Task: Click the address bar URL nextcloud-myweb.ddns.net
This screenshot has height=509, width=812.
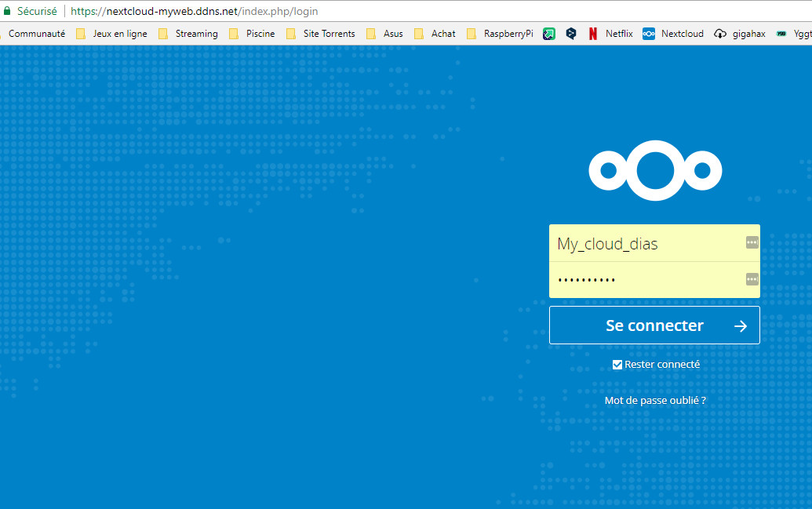Action: (x=195, y=11)
